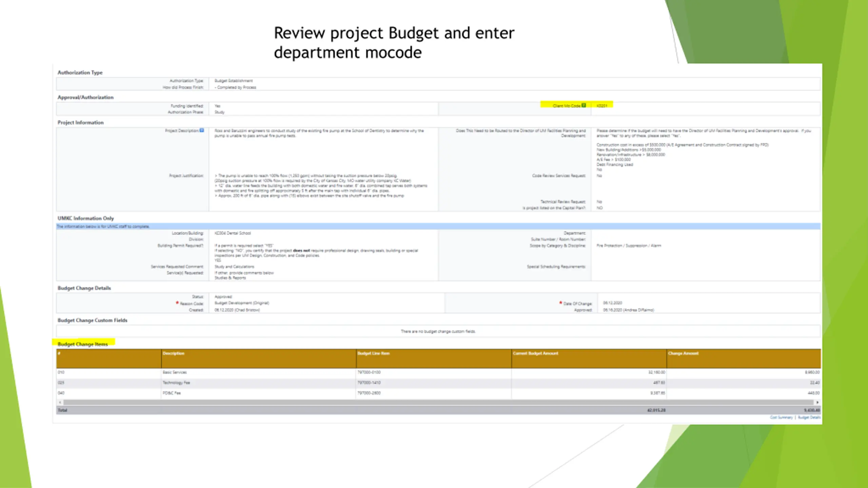
Task: Sort by Budget Line Item column header
Action: 373,353
